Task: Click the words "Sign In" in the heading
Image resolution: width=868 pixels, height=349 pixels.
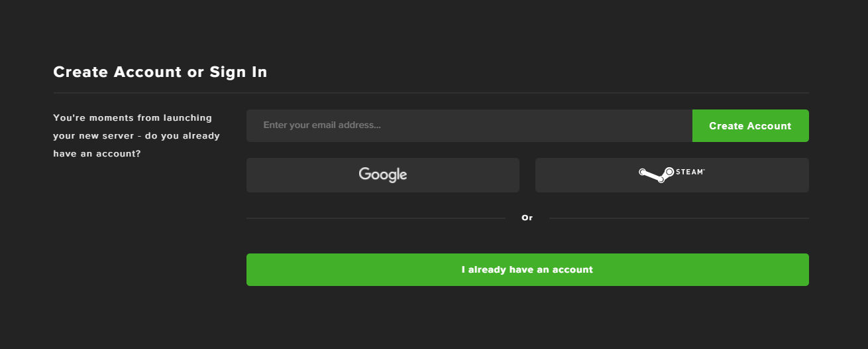Action: tap(239, 72)
